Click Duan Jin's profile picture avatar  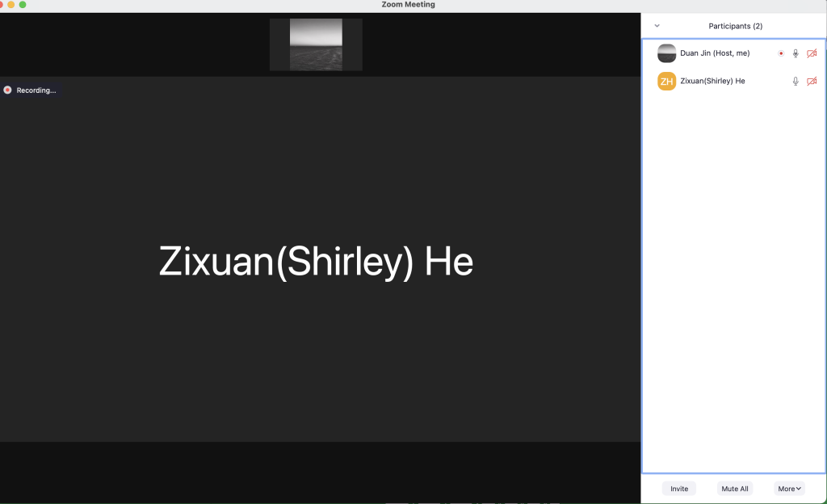click(x=666, y=53)
